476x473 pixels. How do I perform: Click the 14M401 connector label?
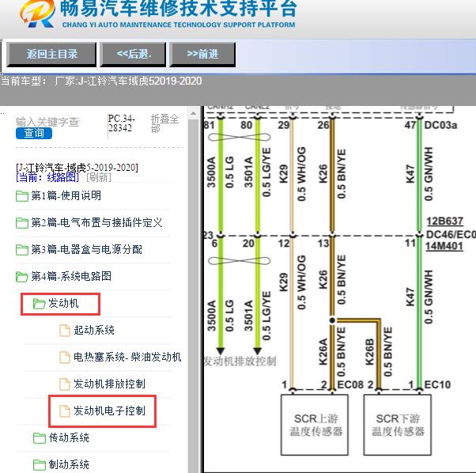444,246
